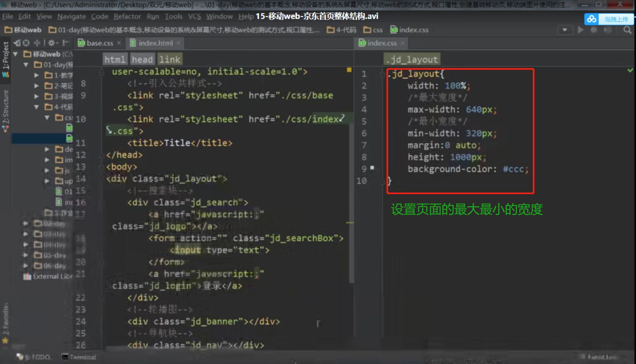The image size is (636, 364).
Task: Click the 移动web breadcrumb in navigation bar
Action: pos(23,30)
